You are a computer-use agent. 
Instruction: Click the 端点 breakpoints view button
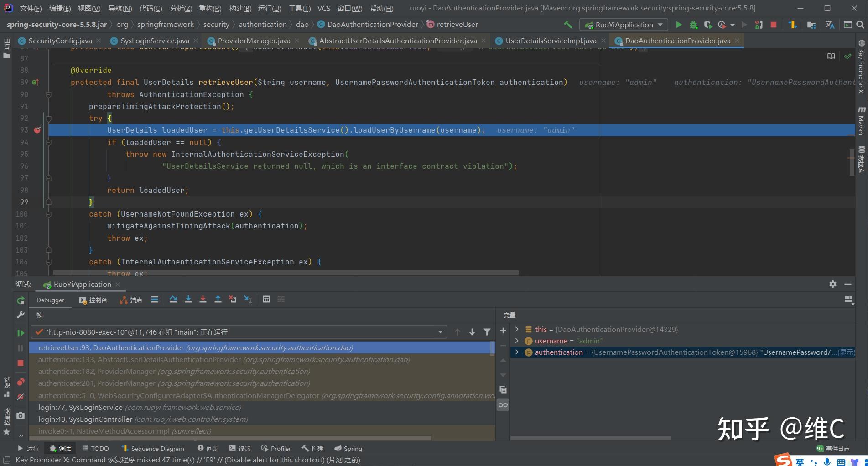pyautogui.click(x=131, y=300)
